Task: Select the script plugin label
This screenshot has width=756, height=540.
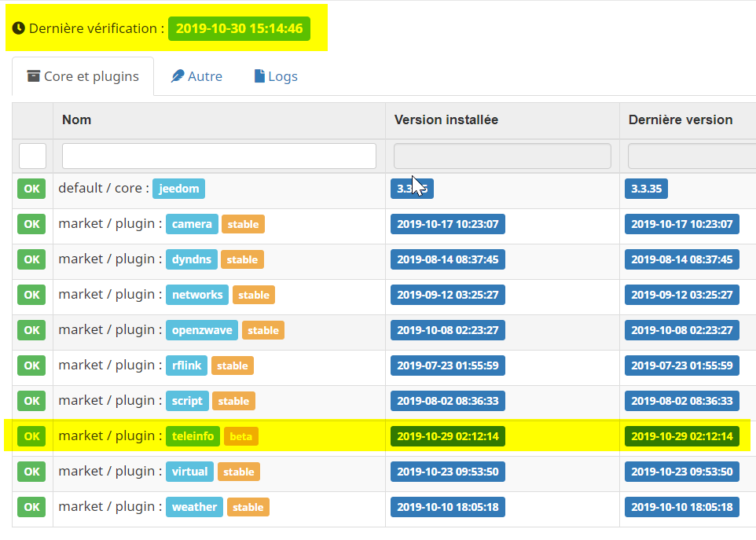Action: (x=187, y=401)
